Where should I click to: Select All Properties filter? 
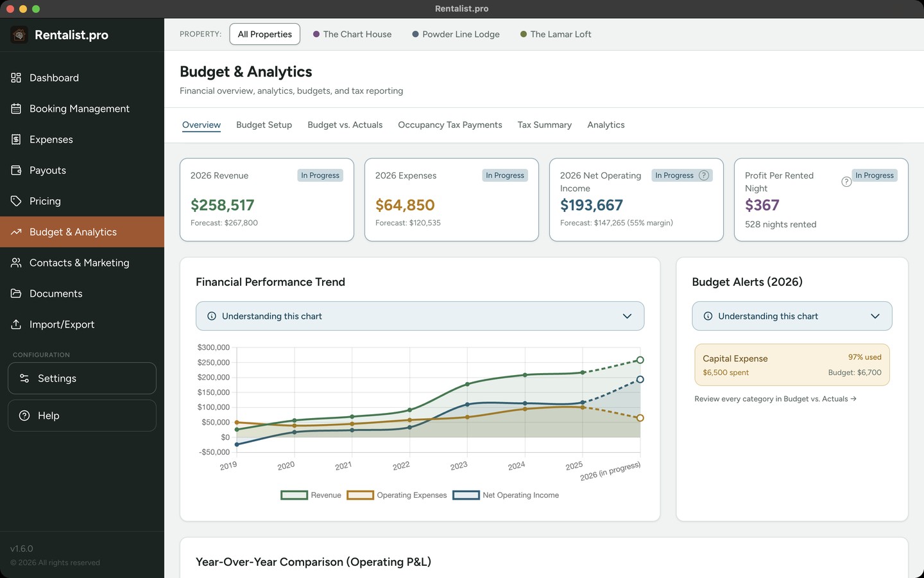264,34
